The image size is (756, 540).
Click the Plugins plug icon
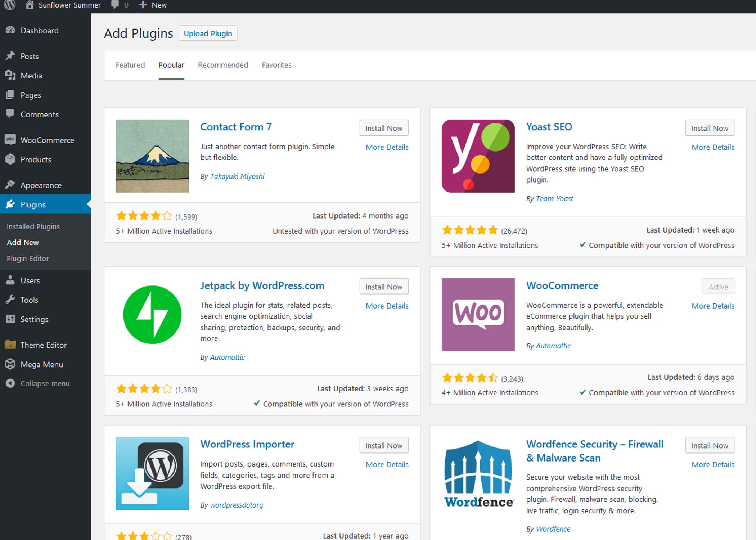10,204
